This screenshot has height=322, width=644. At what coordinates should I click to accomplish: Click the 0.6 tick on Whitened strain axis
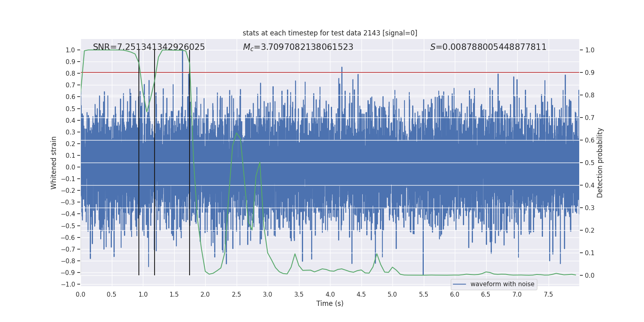70,97
